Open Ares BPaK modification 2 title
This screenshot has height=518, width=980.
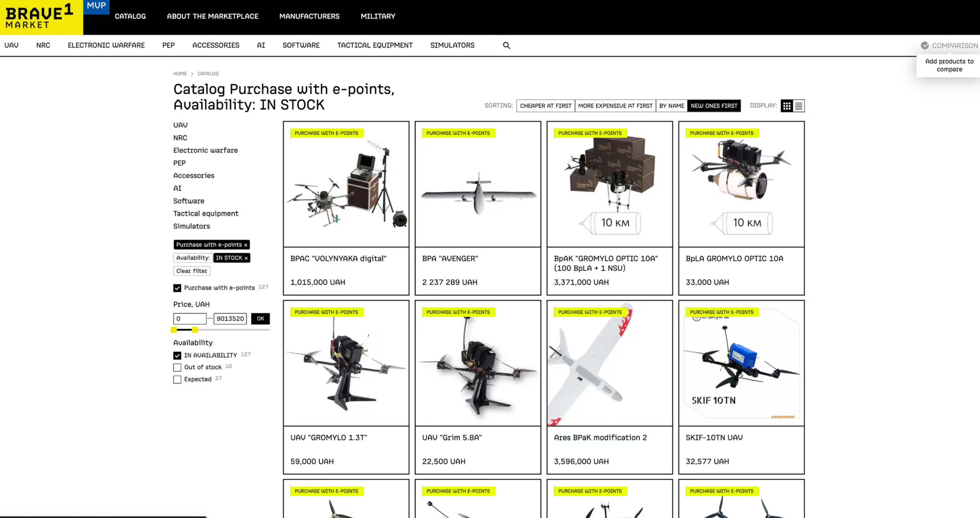[600, 438]
